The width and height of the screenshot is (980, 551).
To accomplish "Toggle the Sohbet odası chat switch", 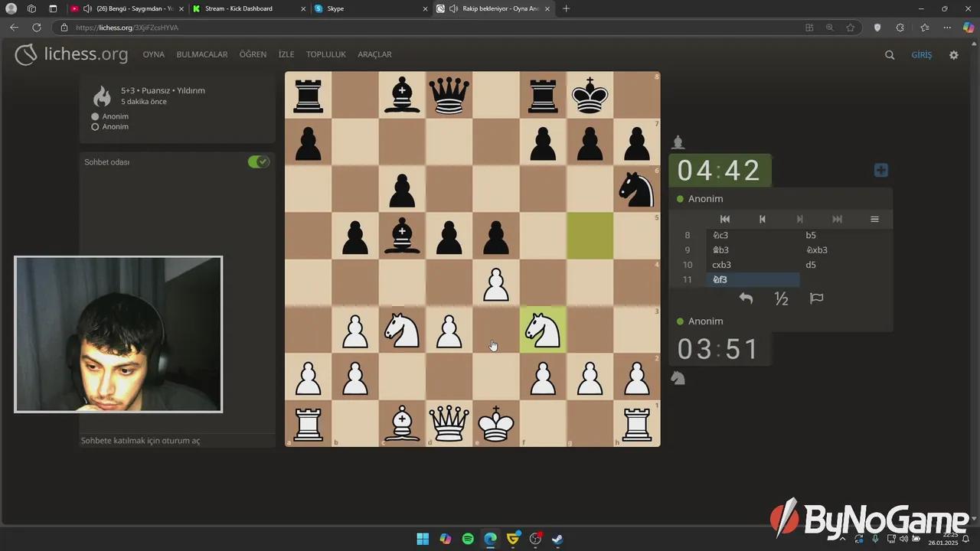I will point(258,162).
